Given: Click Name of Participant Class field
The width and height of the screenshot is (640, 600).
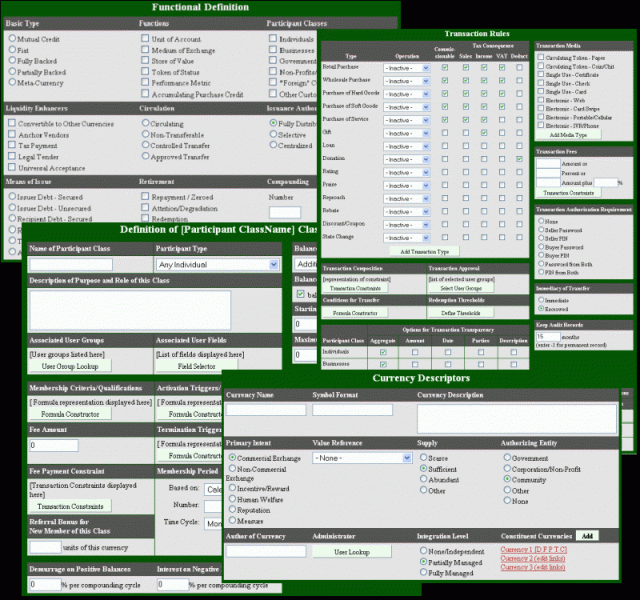Looking at the screenshot, I should click(x=71, y=264).
